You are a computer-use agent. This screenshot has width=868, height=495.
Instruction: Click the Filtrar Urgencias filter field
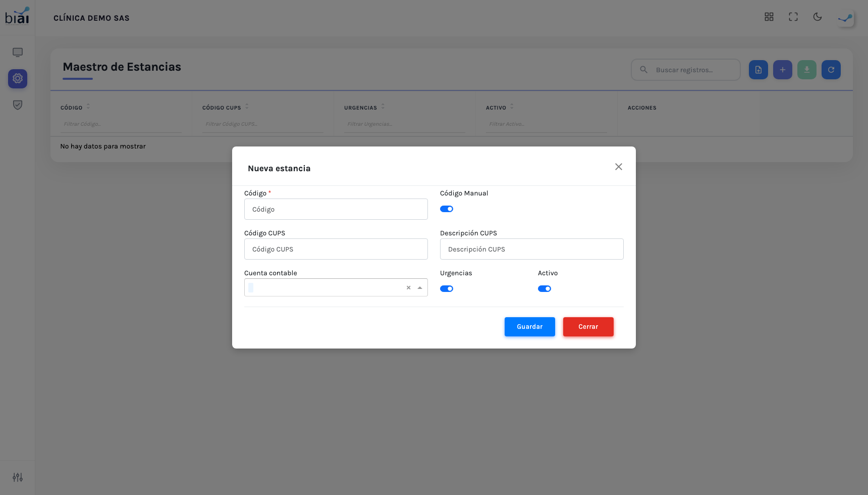[x=405, y=124]
